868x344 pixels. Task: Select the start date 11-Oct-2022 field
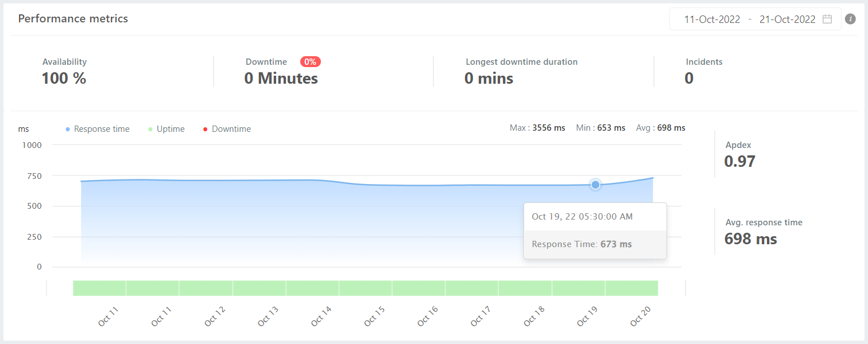(x=712, y=19)
